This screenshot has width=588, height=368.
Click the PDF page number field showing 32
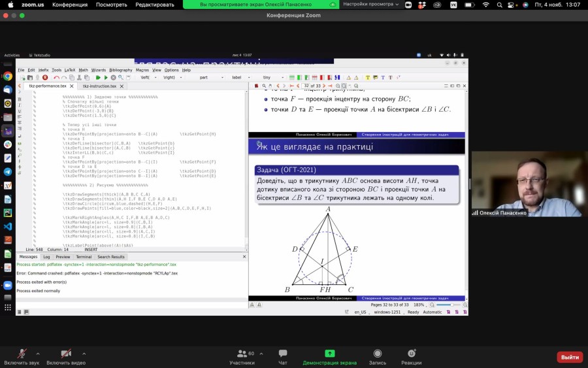tap(306, 86)
